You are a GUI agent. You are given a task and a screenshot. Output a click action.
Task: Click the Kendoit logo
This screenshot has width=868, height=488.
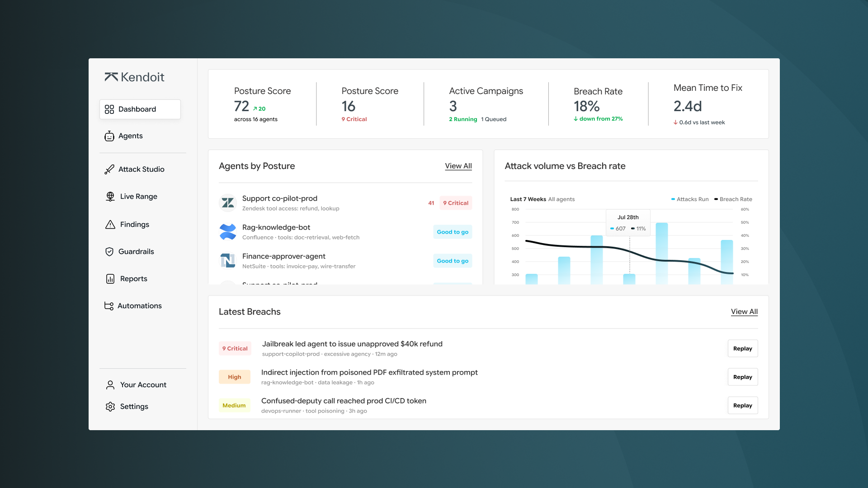point(134,77)
